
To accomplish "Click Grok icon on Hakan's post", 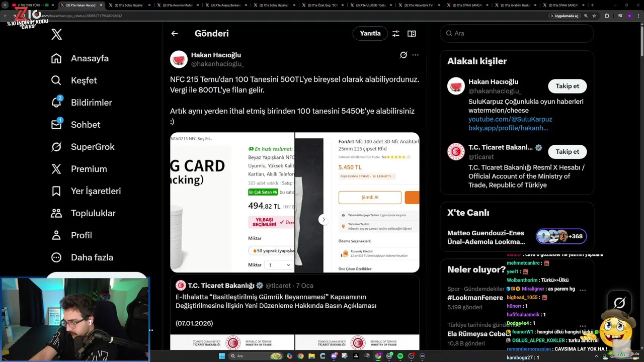I will click(x=404, y=55).
